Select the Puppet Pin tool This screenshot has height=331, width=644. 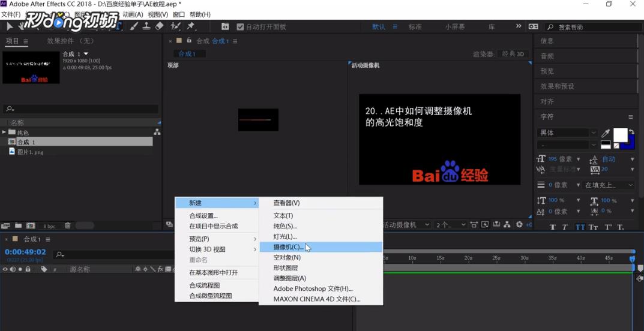click(191, 26)
